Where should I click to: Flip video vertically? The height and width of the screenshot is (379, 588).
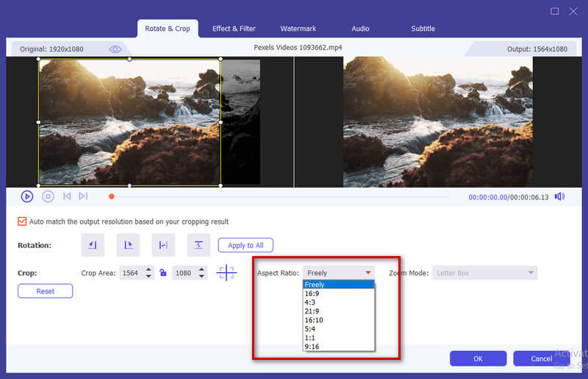(x=198, y=245)
